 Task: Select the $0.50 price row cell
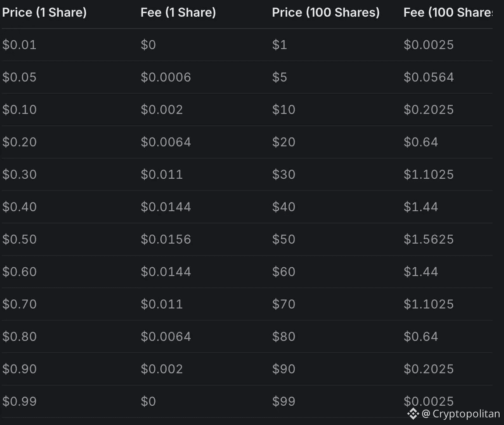click(19, 239)
